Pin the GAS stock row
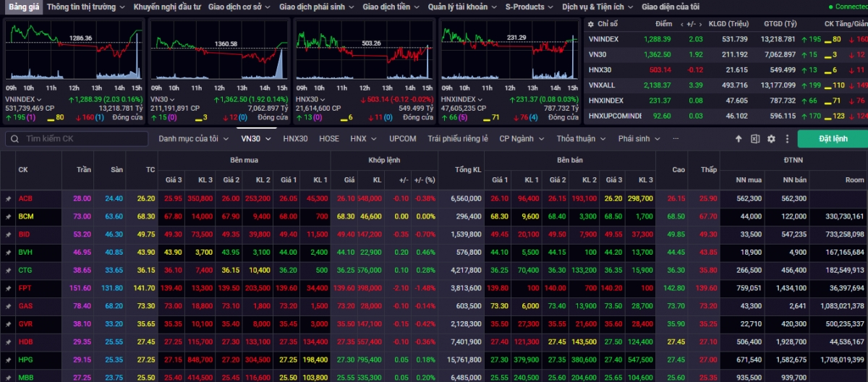The image size is (868, 382). [9, 306]
